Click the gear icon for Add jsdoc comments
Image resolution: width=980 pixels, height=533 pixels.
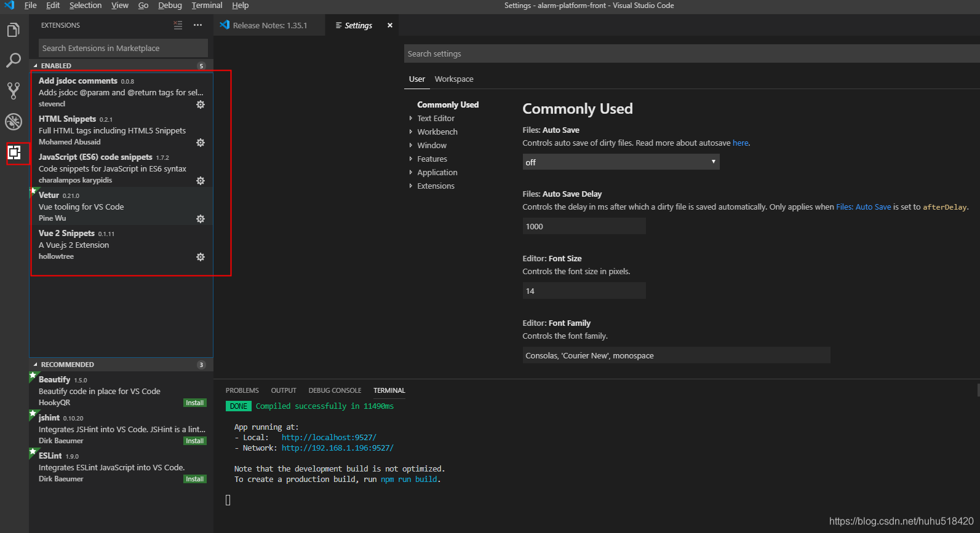[201, 105]
